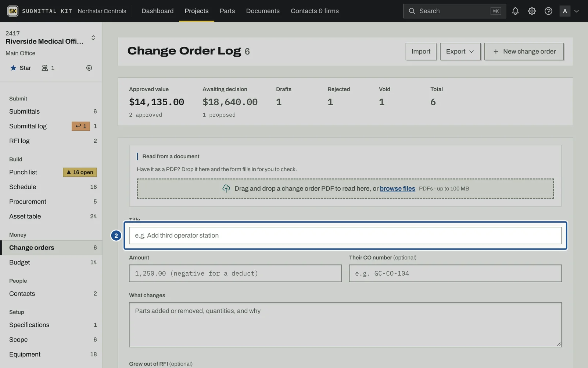Open project settings gear in sidebar
Screen dimensions: 588x368
click(x=89, y=68)
